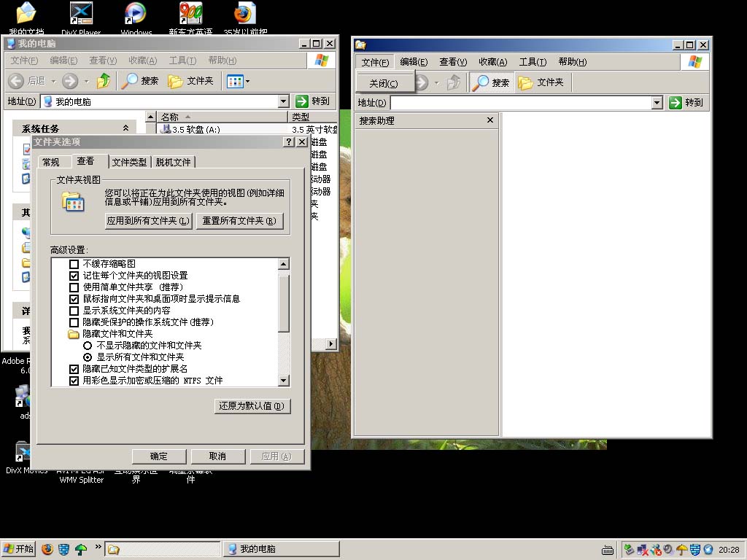Click Restore Defaults (还原为默认值) button

point(252,405)
